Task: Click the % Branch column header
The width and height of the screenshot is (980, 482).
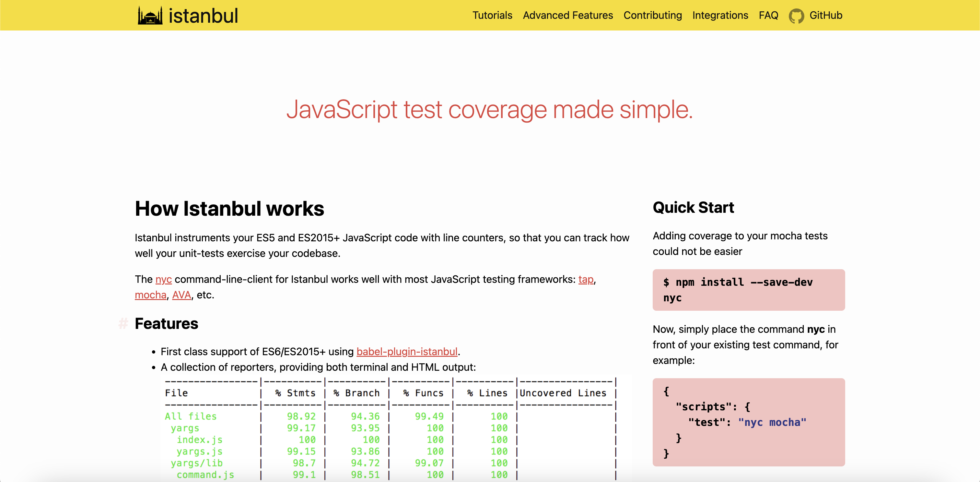Action: tap(356, 393)
